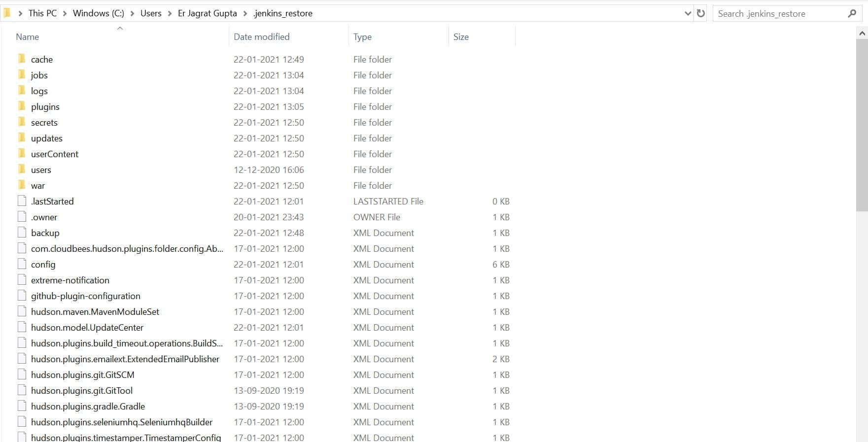
Task: Click the secrets folder icon
Action: click(22, 122)
